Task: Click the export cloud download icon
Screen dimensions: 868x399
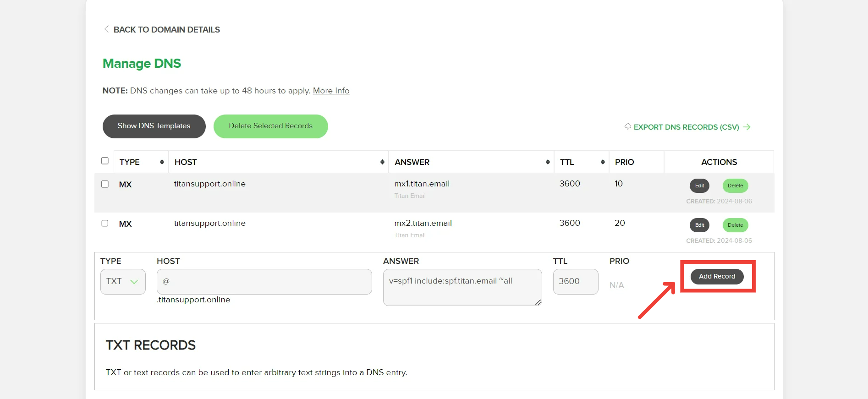Action: pyautogui.click(x=628, y=126)
